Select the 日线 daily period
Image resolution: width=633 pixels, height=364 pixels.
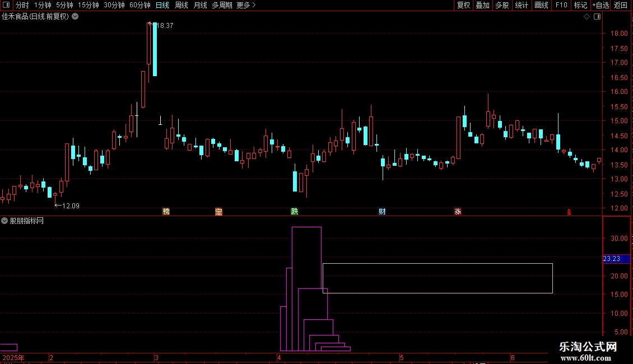[162, 5]
